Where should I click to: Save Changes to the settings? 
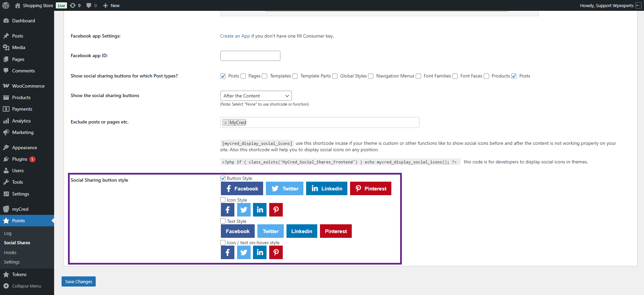(78, 281)
